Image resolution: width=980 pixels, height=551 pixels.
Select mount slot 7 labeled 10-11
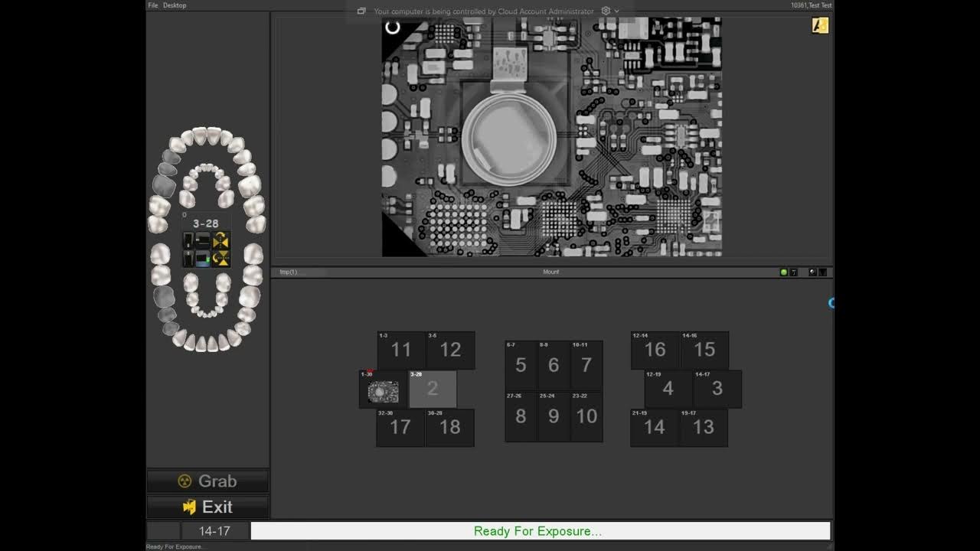(x=586, y=366)
